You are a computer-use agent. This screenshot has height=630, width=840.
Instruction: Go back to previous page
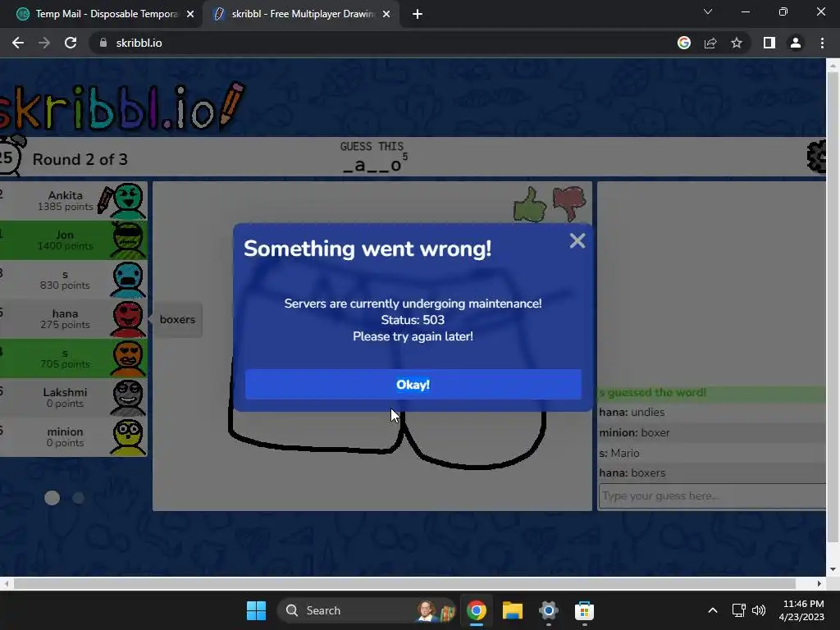click(x=18, y=43)
